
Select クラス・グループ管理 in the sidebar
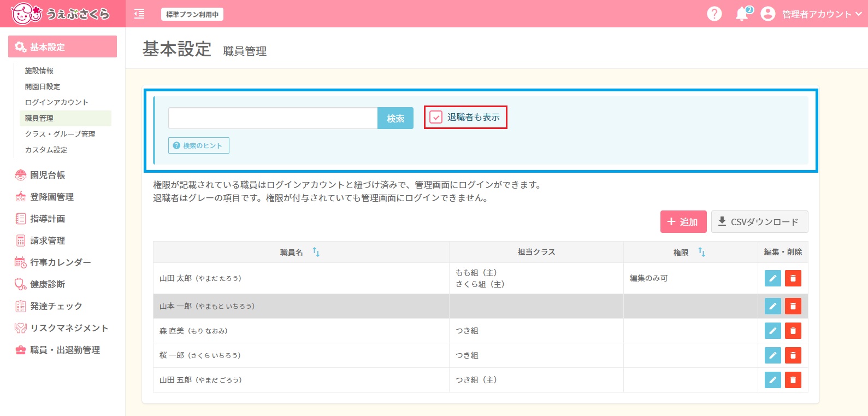[60, 134]
